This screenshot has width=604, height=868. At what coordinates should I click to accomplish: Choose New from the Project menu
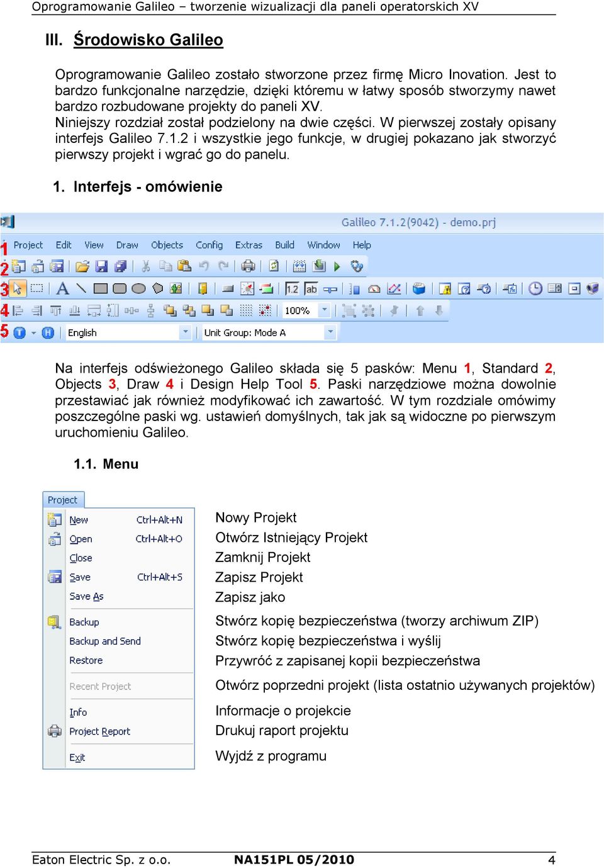tap(120, 520)
